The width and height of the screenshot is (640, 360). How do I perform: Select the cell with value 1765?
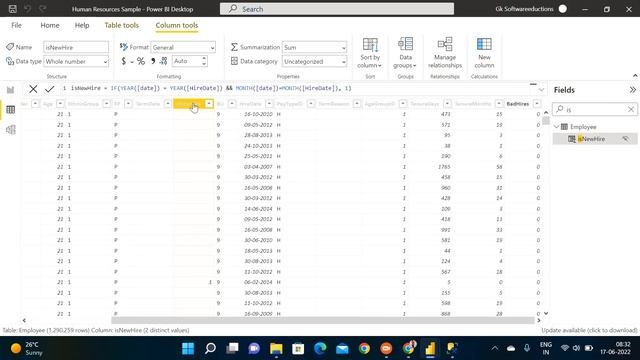click(x=444, y=167)
